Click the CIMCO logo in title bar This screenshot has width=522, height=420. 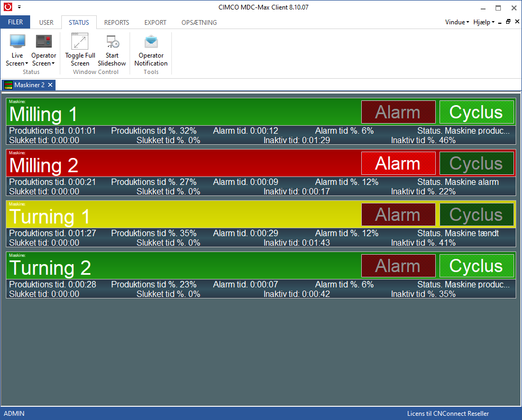tap(7, 7)
